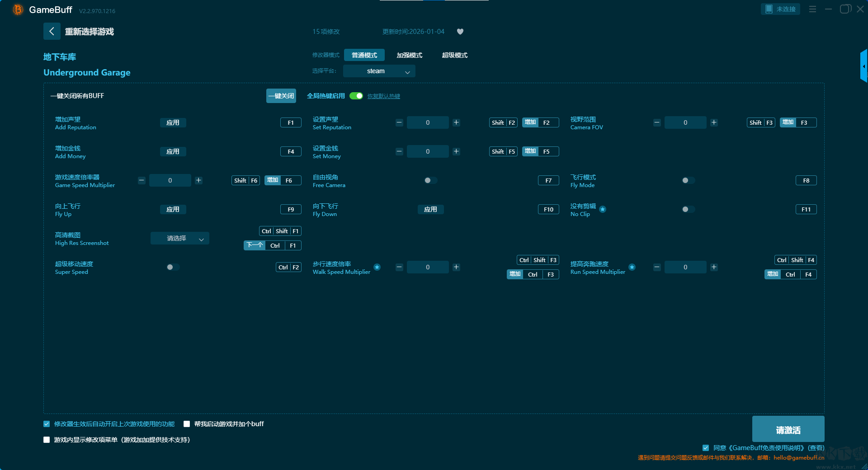Click the star icon beside Run Speed Multiplier

(632, 267)
